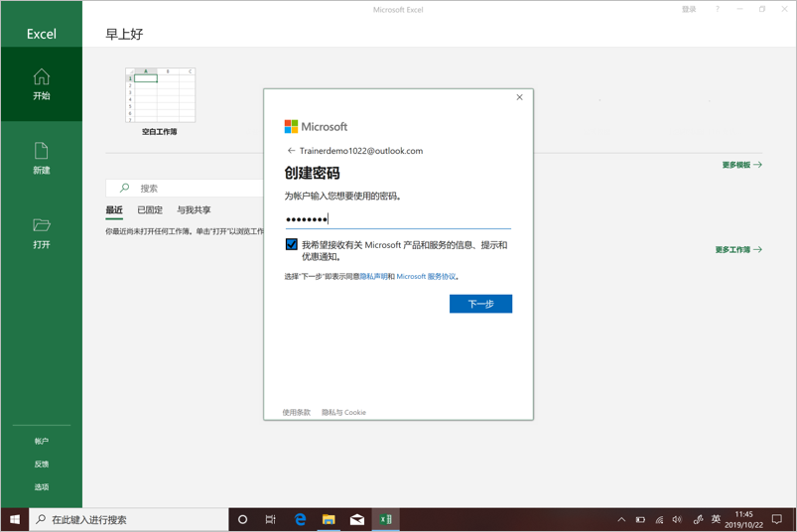Click the search magnifier icon in Excel
This screenshot has width=797, height=532.
124,188
